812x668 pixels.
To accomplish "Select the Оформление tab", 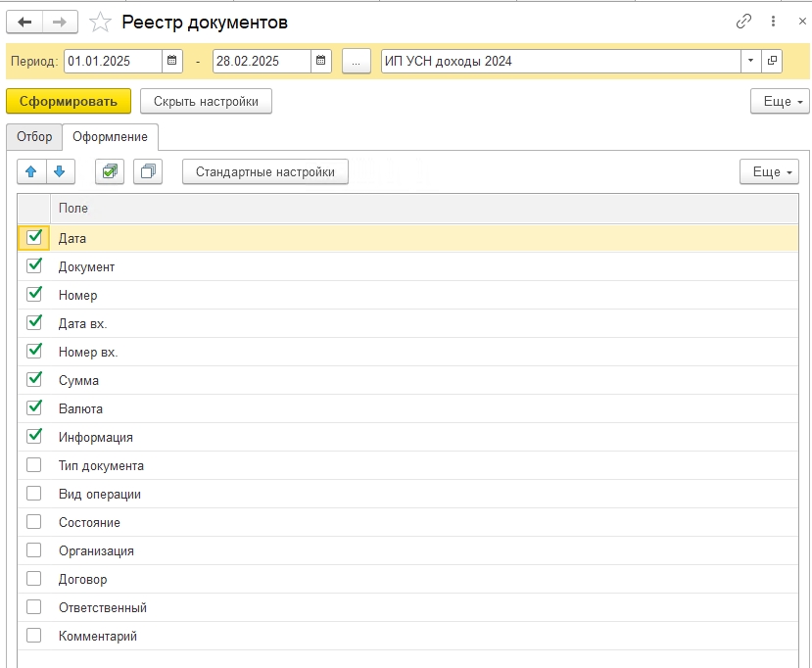I will pos(111,137).
